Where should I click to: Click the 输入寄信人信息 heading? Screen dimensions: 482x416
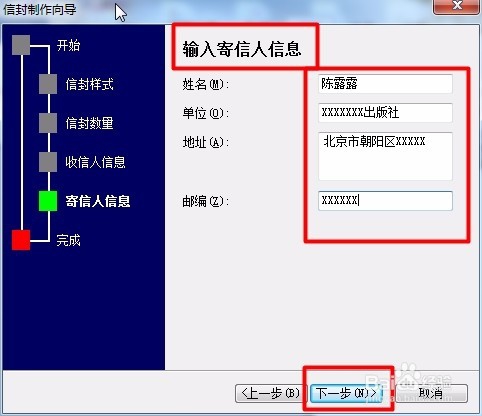[x=242, y=49]
